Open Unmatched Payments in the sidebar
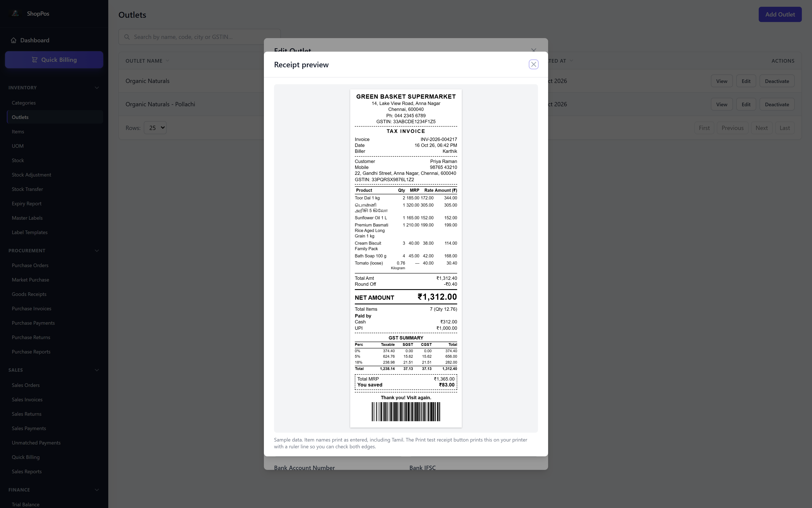This screenshot has height=508, width=812. pos(55,443)
